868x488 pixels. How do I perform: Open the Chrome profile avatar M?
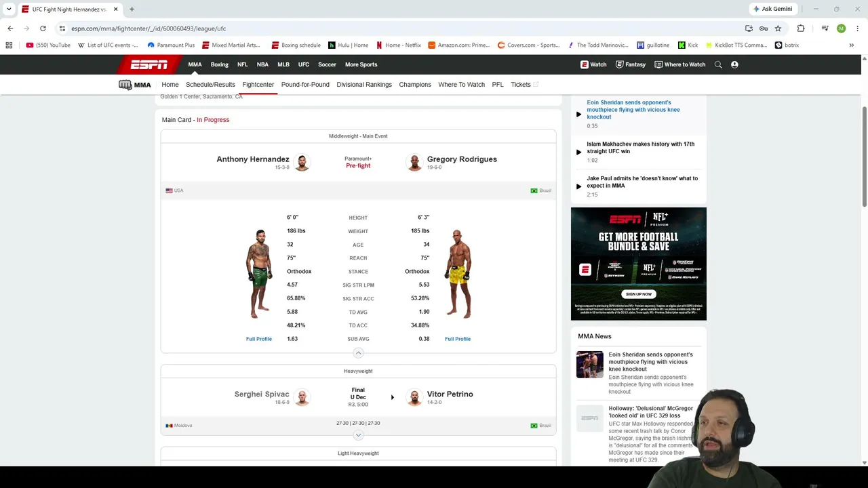[841, 28]
